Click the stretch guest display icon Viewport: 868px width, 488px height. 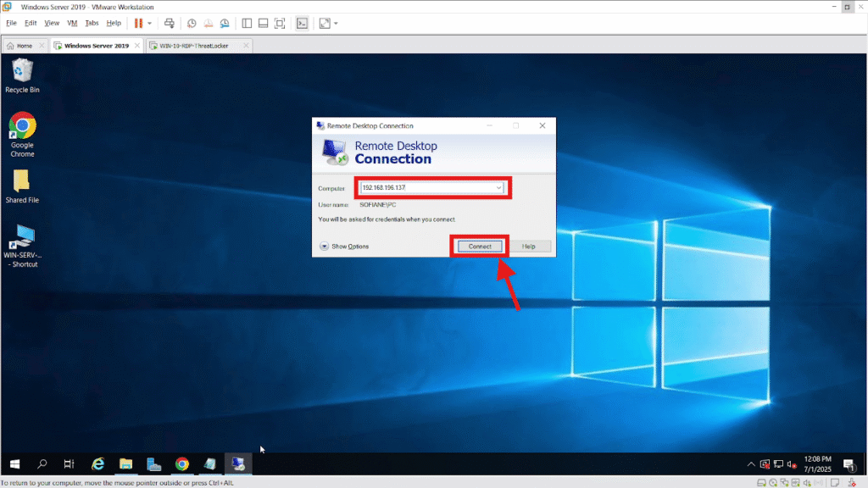[x=325, y=23]
